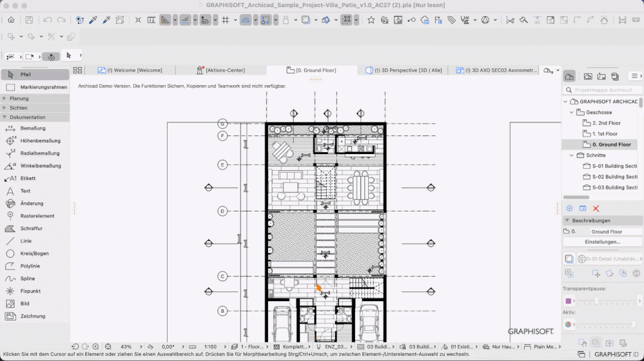Open the dropdown arrow beside grid snap
Screen dimensions: 644x361
(x=235, y=20)
